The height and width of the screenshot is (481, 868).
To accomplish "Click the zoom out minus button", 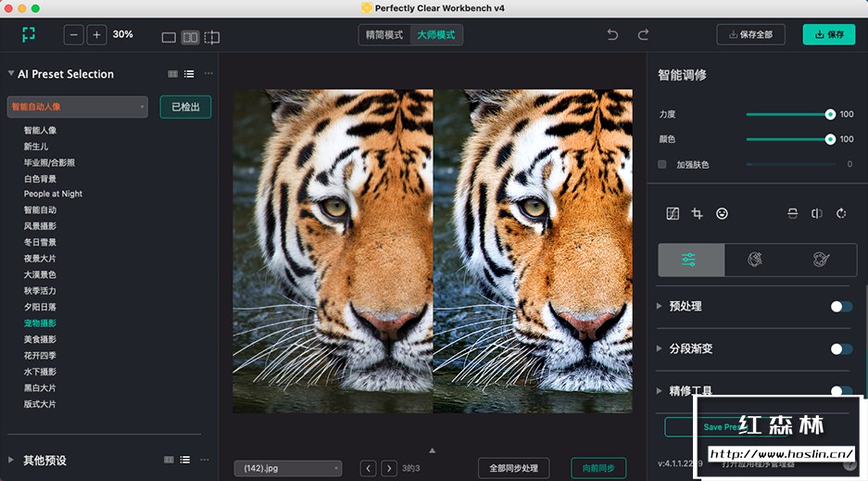I will pos(74,35).
